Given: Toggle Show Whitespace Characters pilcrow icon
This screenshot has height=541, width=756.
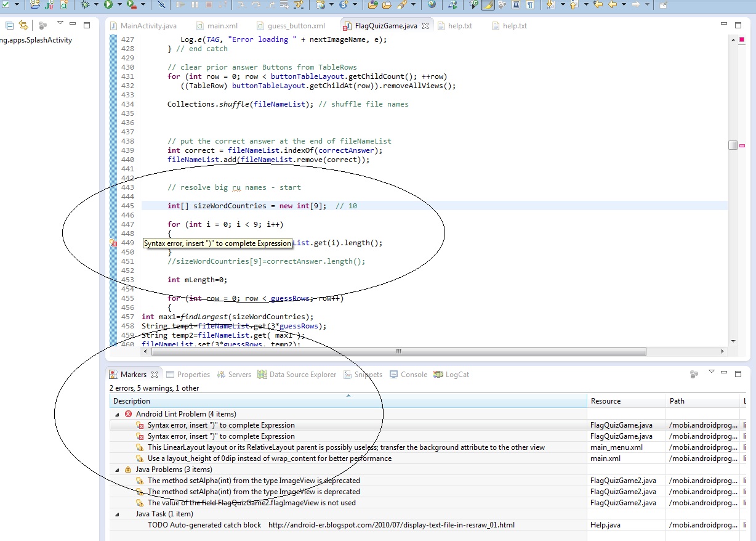Looking at the screenshot, I should click(529, 5).
